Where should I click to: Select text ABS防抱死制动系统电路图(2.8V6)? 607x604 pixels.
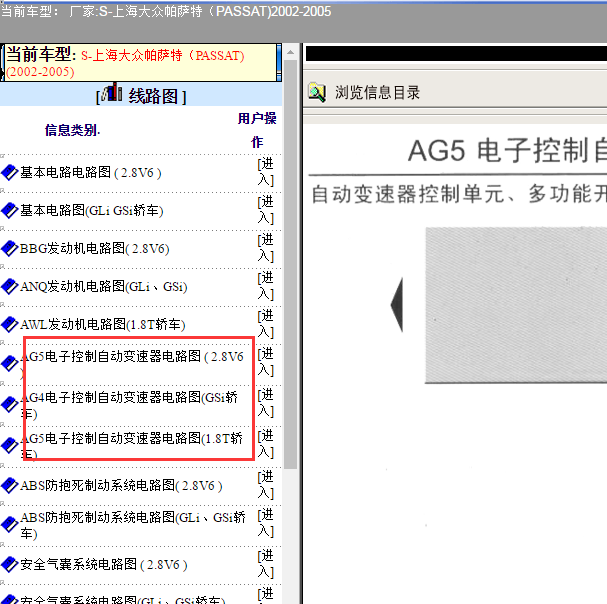pos(121,486)
